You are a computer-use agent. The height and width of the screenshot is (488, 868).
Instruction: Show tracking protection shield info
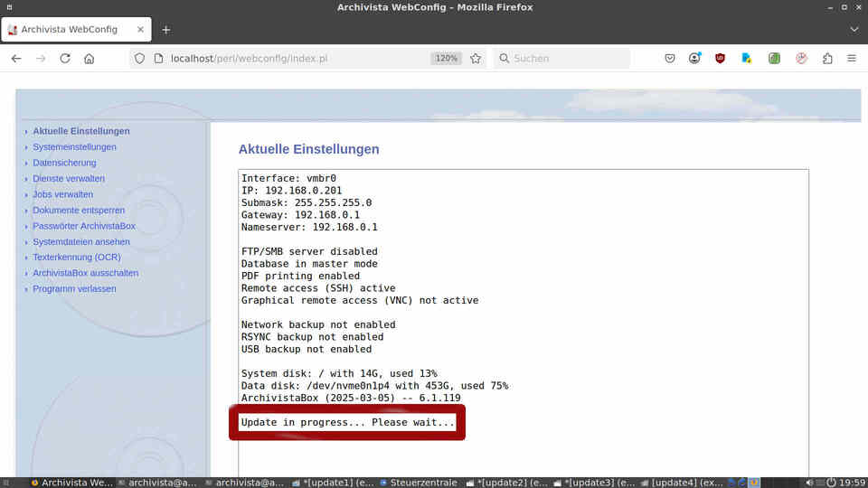[x=139, y=58]
